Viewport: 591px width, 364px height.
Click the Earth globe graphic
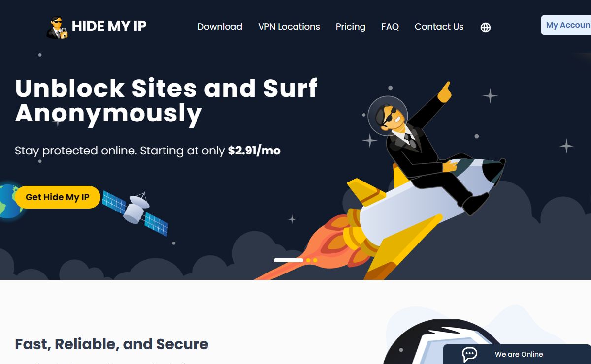11,202
